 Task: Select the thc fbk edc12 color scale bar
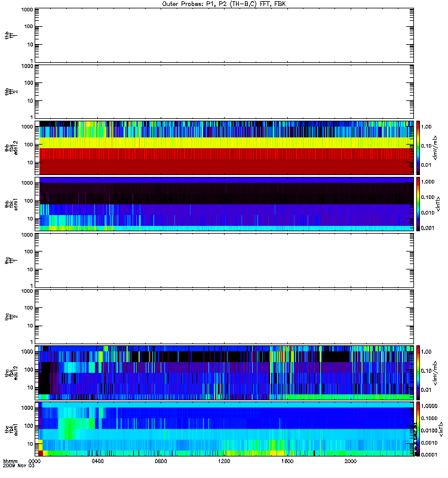[418, 372]
